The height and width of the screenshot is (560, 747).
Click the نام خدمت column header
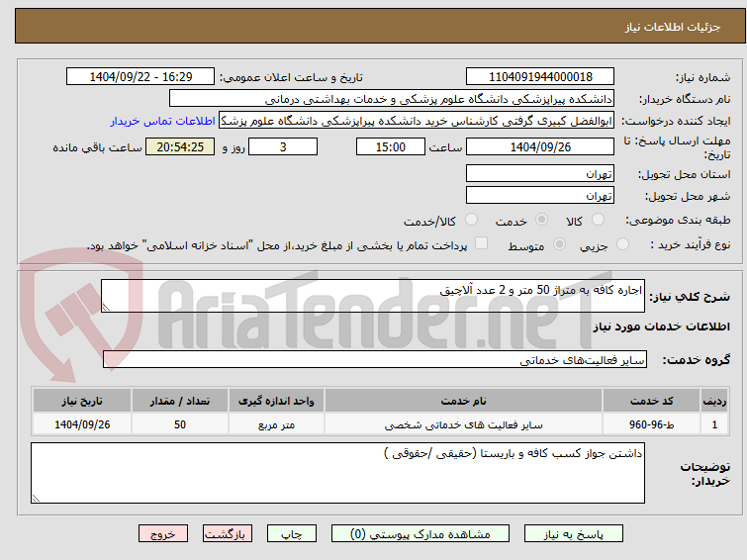pyautogui.click(x=464, y=401)
